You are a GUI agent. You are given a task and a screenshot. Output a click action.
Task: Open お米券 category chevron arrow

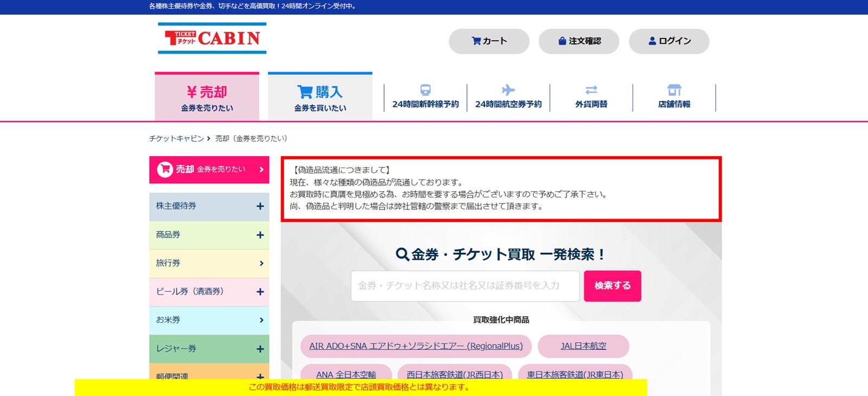(x=261, y=320)
